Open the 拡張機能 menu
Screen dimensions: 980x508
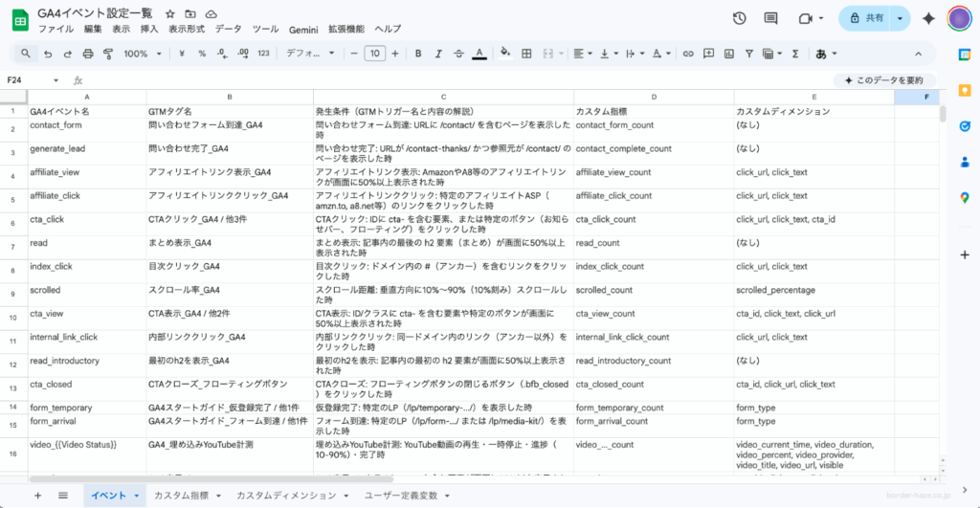coord(346,30)
